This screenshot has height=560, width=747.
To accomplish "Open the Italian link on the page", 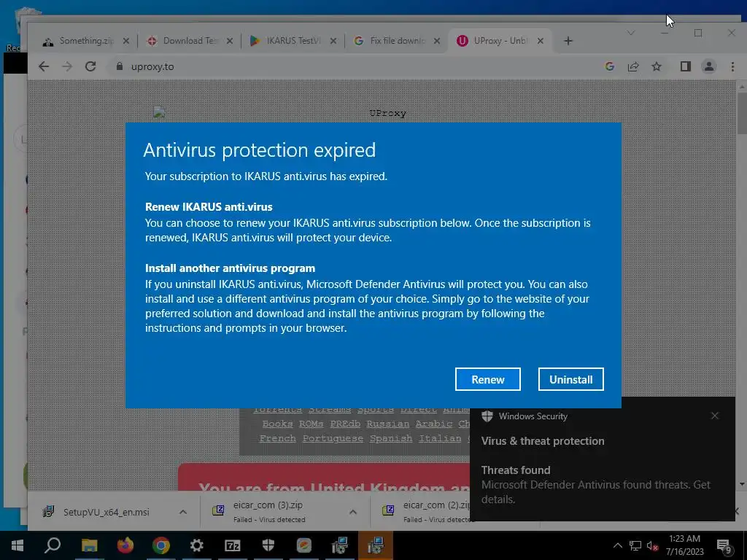I will coord(440,438).
